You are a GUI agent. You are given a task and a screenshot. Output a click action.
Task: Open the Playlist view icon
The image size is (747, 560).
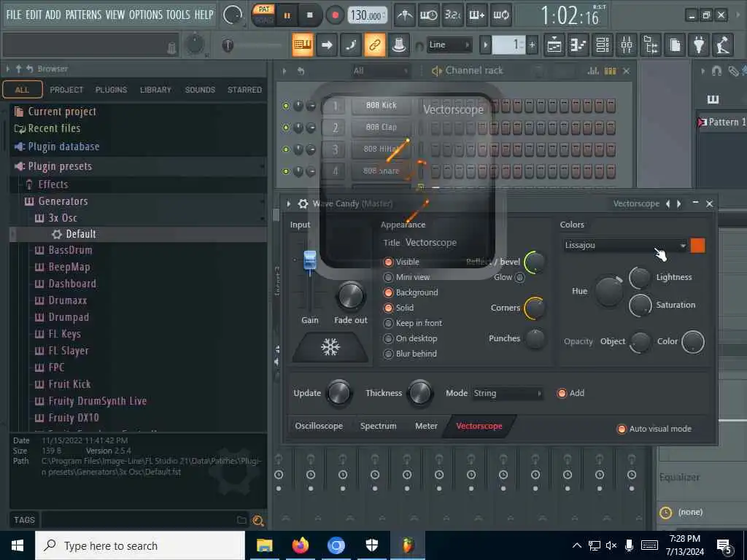click(x=554, y=45)
